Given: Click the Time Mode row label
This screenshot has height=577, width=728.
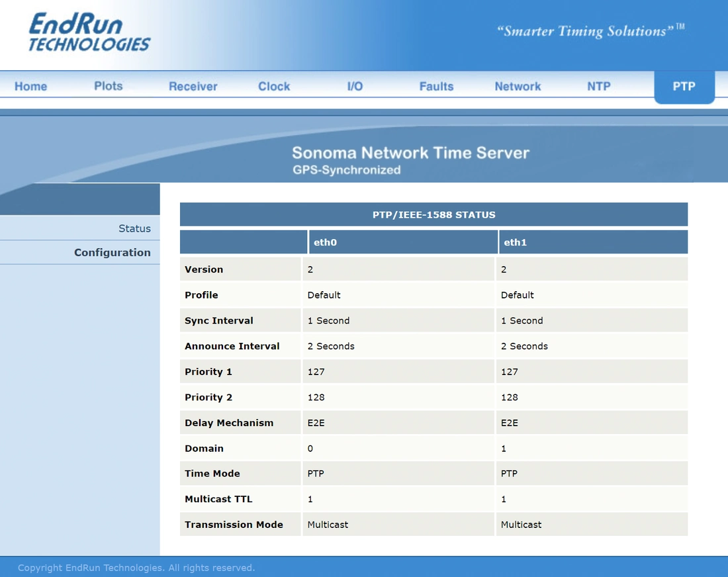Looking at the screenshot, I should coord(212,474).
